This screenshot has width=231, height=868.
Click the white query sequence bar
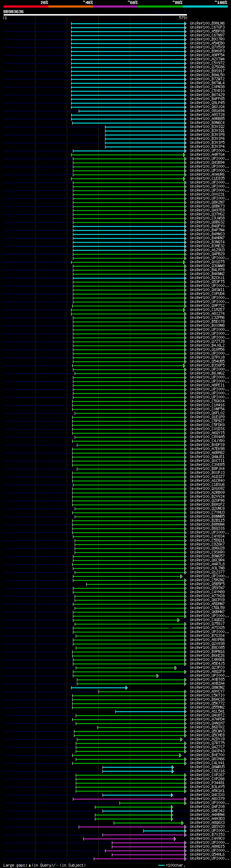(95, 15)
